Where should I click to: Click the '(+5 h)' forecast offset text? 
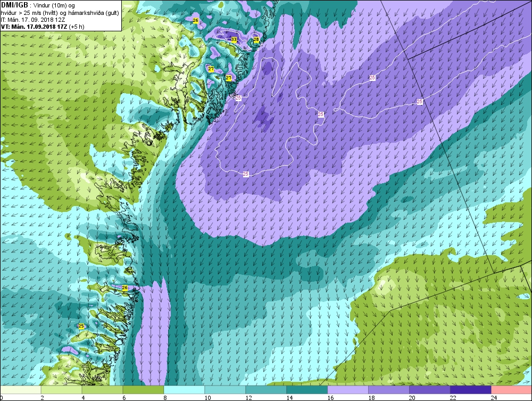pyautogui.click(x=76, y=27)
